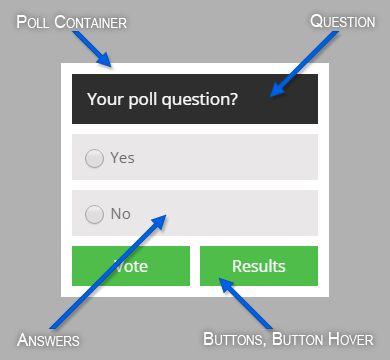Click the green Vote button
The image size is (390, 360).
pos(131,266)
